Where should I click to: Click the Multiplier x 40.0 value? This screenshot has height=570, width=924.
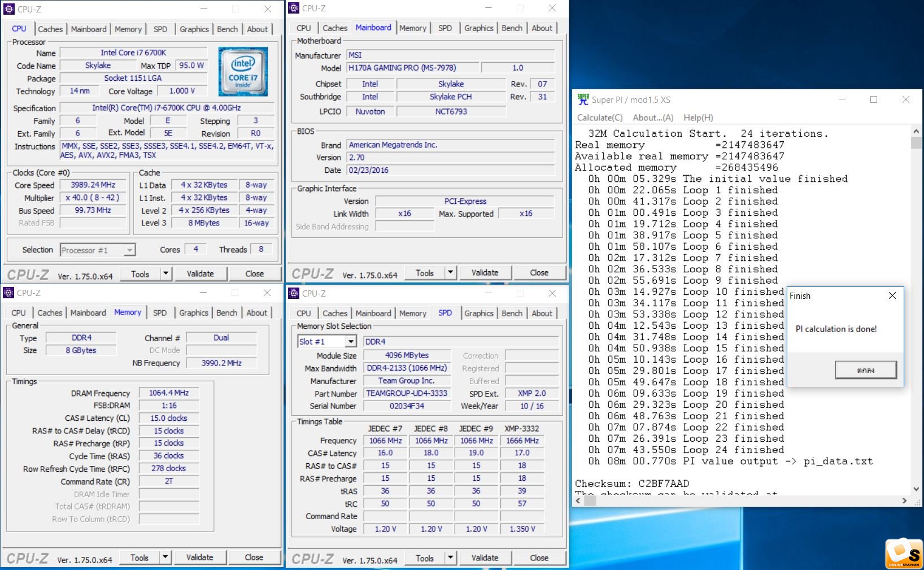(93, 198)
